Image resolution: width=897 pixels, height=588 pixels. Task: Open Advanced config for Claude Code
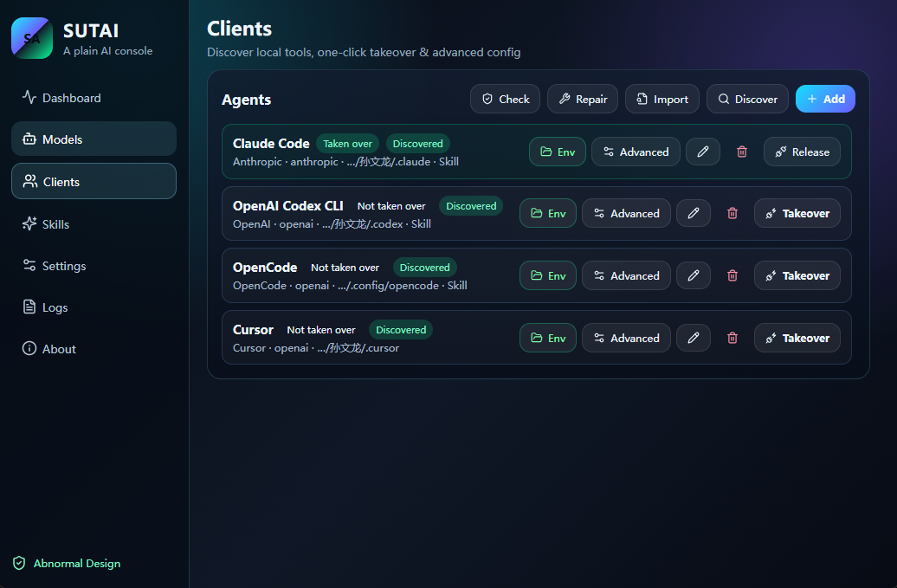click(x=636, y=152)
